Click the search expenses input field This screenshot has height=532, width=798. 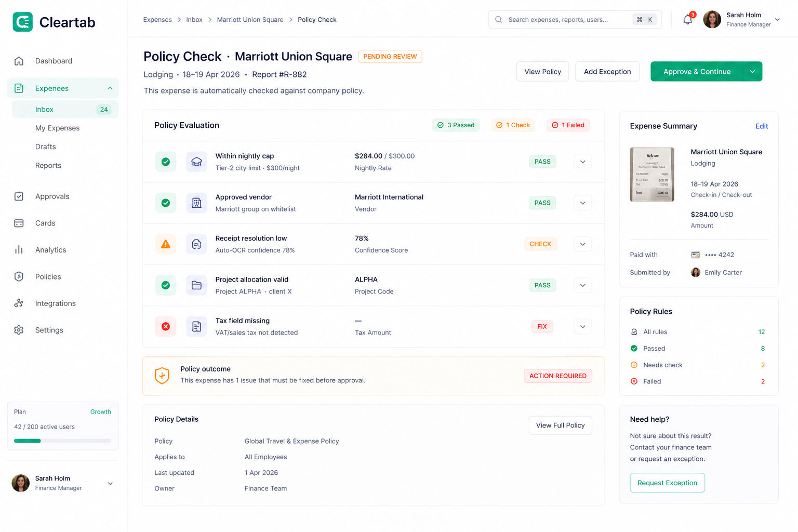[x=575, y=20]
